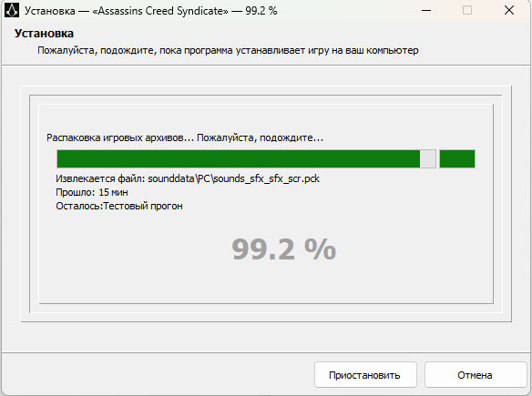The image size is (532, 396).
Task: Minimize the installer window
Action: tap(426, 11)
